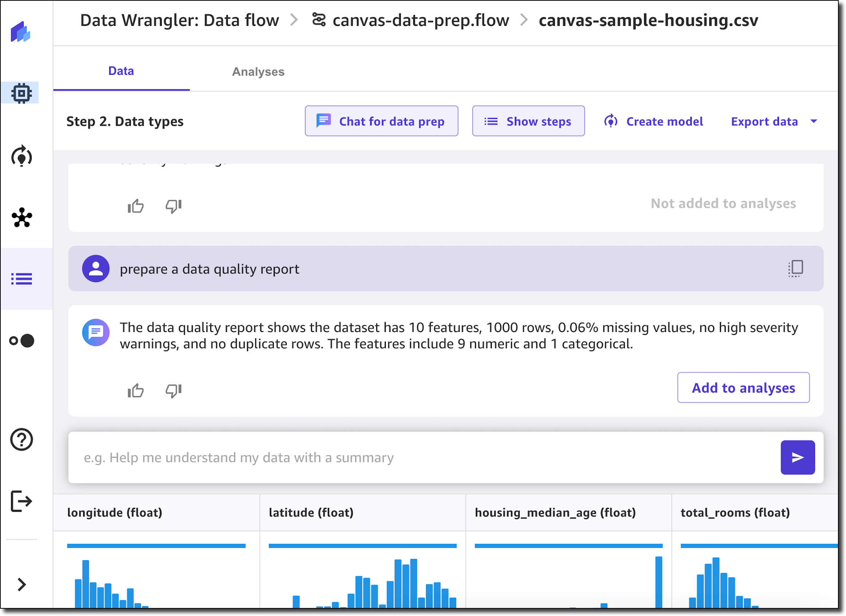846x616 pixels.
Task: Open the chip-shaped sidebar icon
Action: 21,93
